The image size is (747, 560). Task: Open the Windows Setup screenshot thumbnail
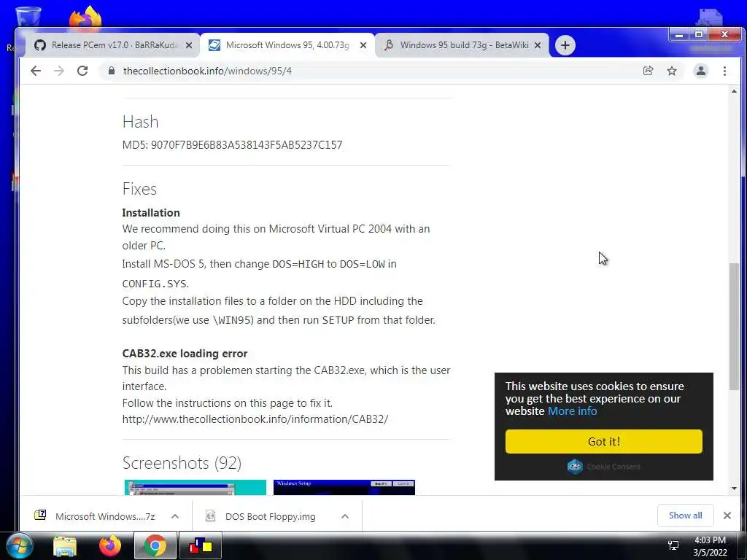(x=344, y=487)
